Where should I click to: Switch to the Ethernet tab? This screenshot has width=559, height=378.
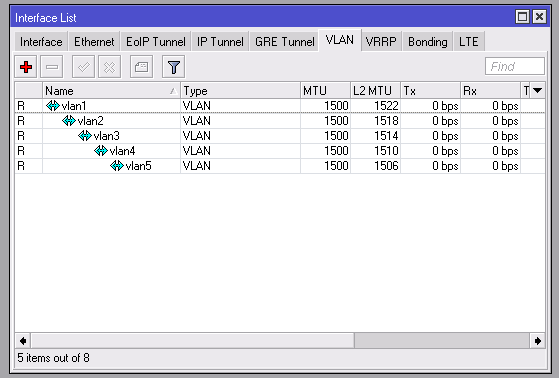94,42
